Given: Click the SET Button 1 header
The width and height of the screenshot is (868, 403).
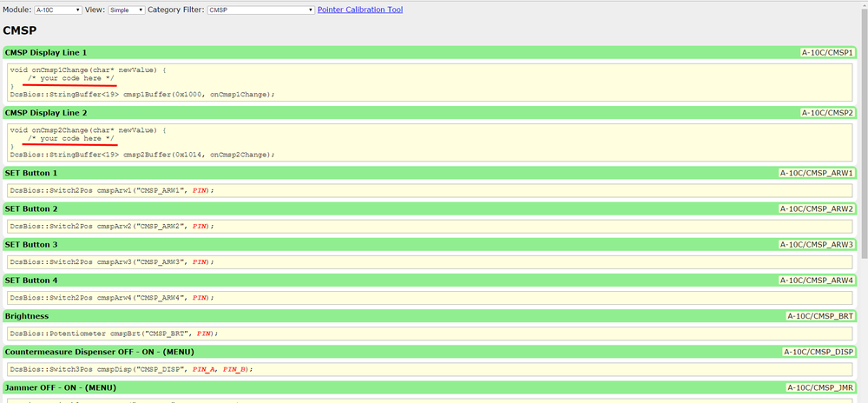Looking at the screenshot, I should (x=430, y=173).
